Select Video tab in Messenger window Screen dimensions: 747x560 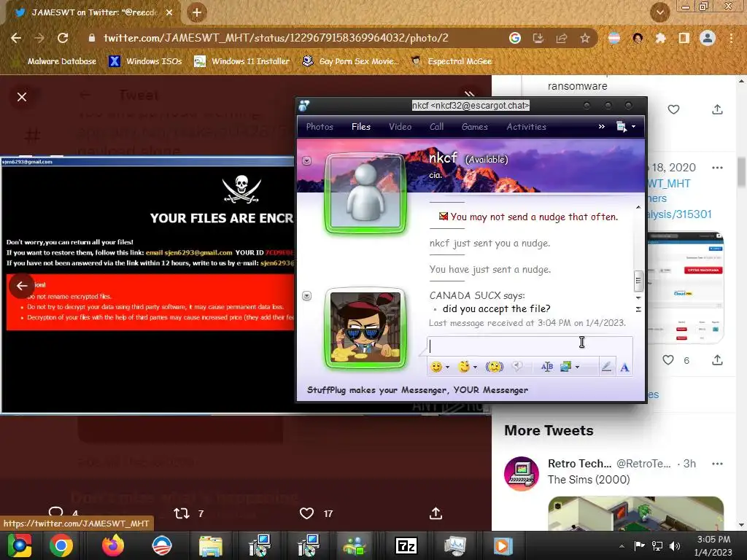point(400,127)
